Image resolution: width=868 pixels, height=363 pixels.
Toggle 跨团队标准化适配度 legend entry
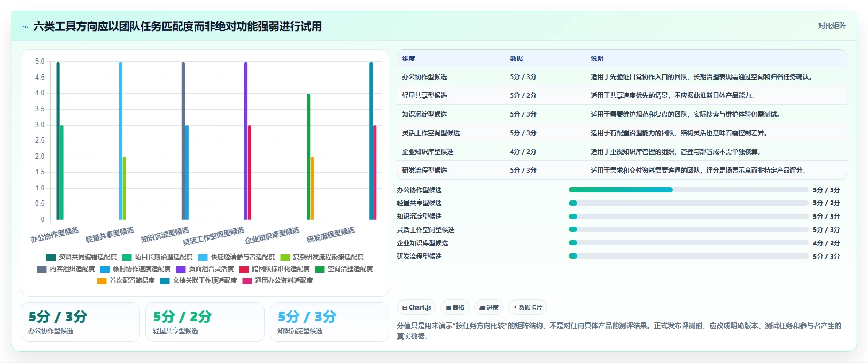(x=274, y=269)
